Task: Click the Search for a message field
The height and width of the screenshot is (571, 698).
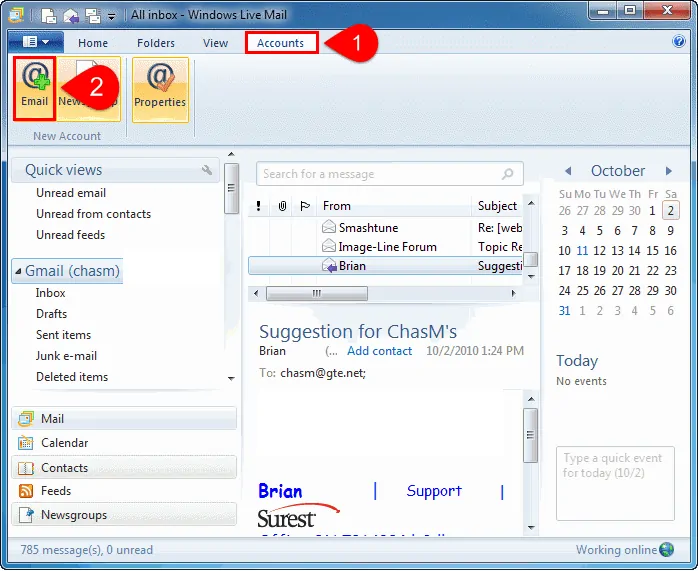Action: pos(378,174)
